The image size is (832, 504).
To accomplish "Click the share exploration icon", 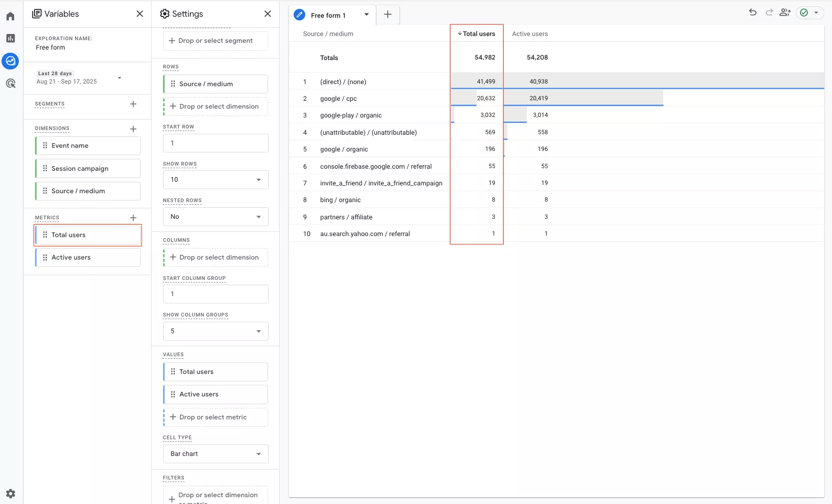I will 784,13.
